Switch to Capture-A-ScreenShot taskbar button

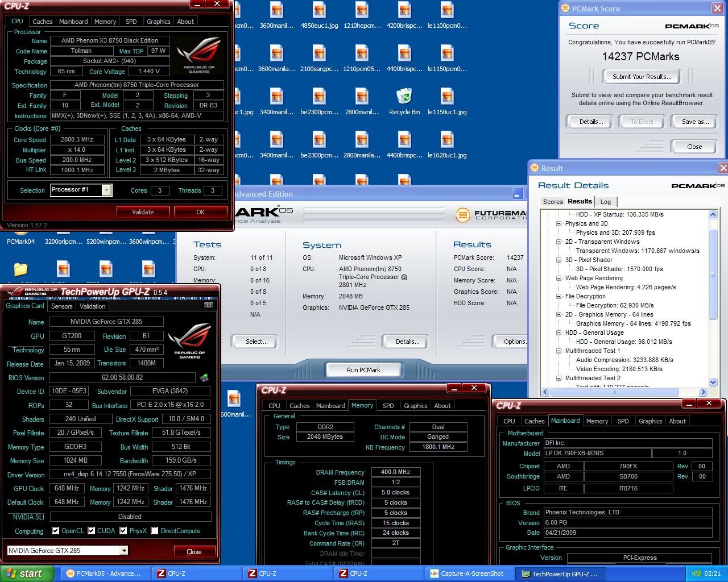click(470, 573)
